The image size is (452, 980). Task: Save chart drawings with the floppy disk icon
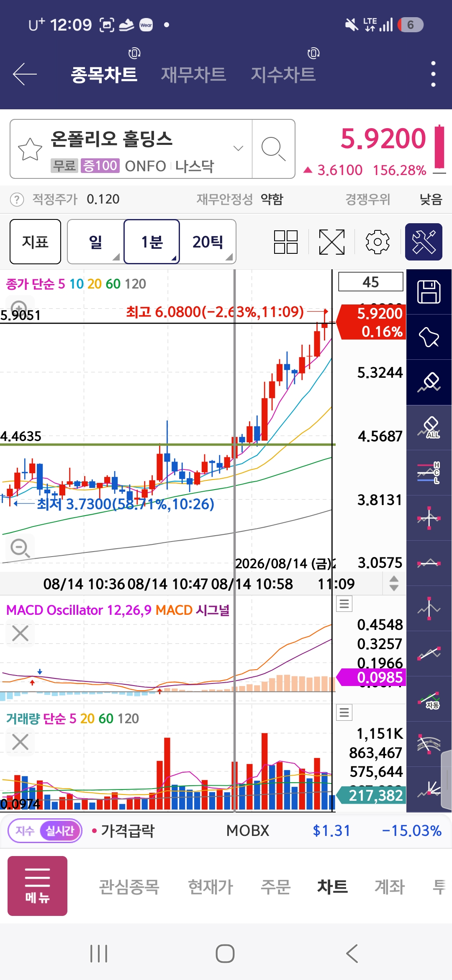tap(429, 292)
